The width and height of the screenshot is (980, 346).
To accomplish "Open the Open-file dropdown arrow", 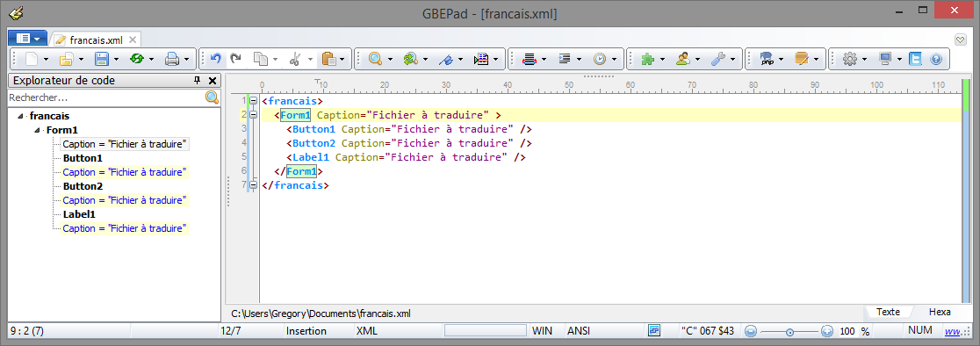I will click(x=82, y=60).
